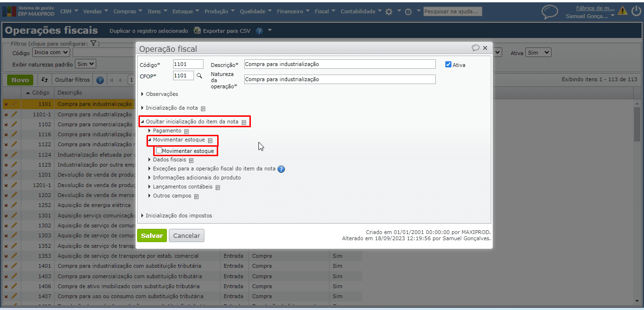
Task: Open the Estoque menu
Action: (186, 11)
